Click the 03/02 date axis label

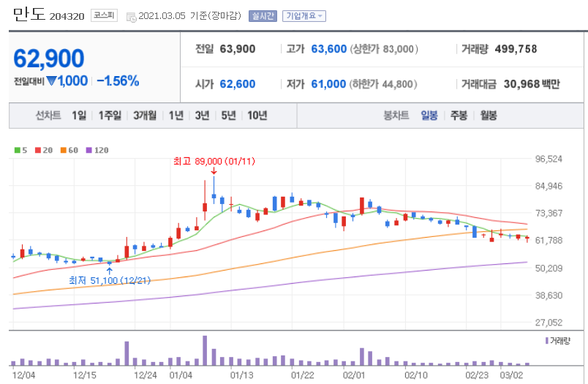coord(511,375)
